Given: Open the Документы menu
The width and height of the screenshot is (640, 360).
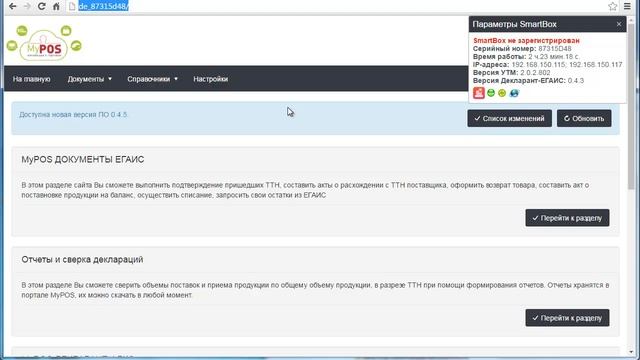Looking at the screenshot, I should (89, 79).
